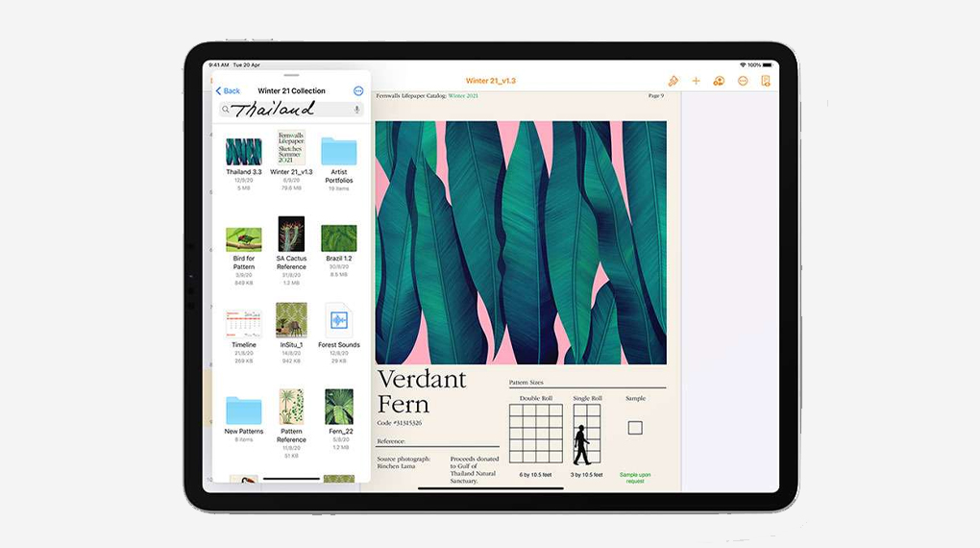980x548 pixels.
Task: Tap the Collaborate person icon
Action: (719, 81)
